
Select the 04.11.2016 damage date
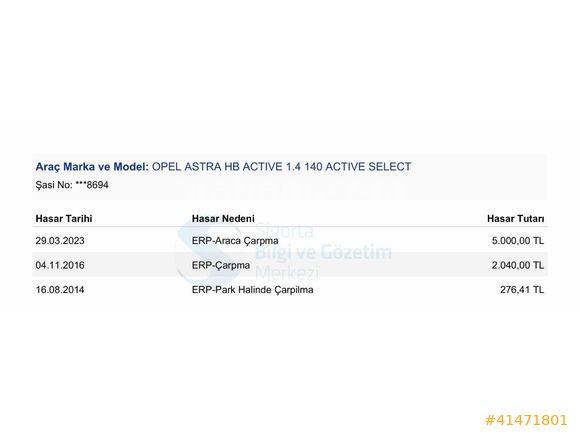(x=60, y=265)
